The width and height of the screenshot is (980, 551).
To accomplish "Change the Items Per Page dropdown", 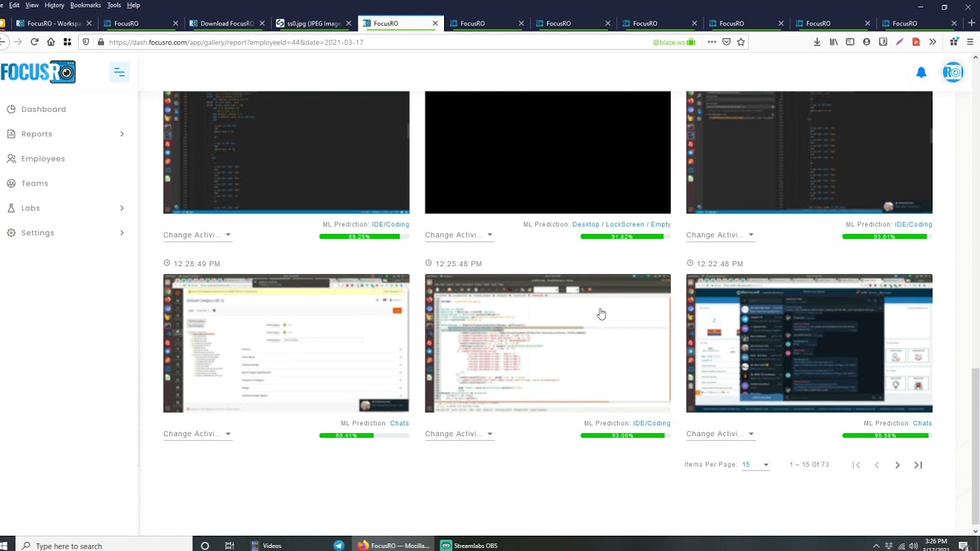I will point(755,465).
